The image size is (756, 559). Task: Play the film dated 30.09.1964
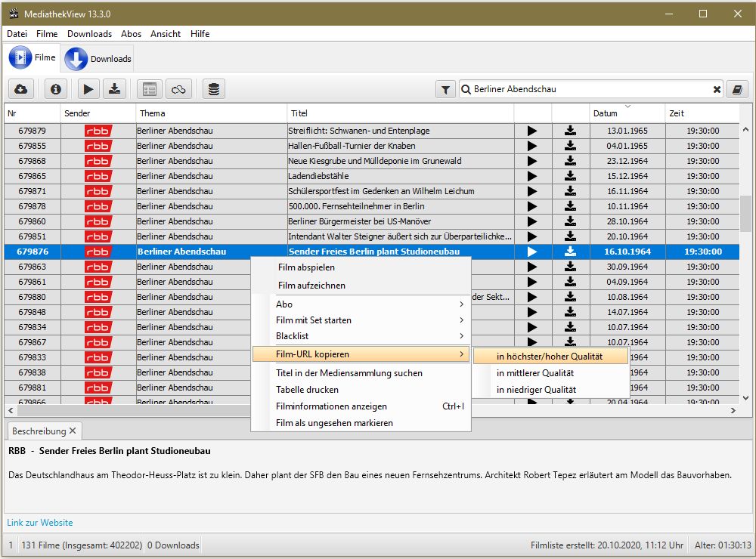coord(532,267)
